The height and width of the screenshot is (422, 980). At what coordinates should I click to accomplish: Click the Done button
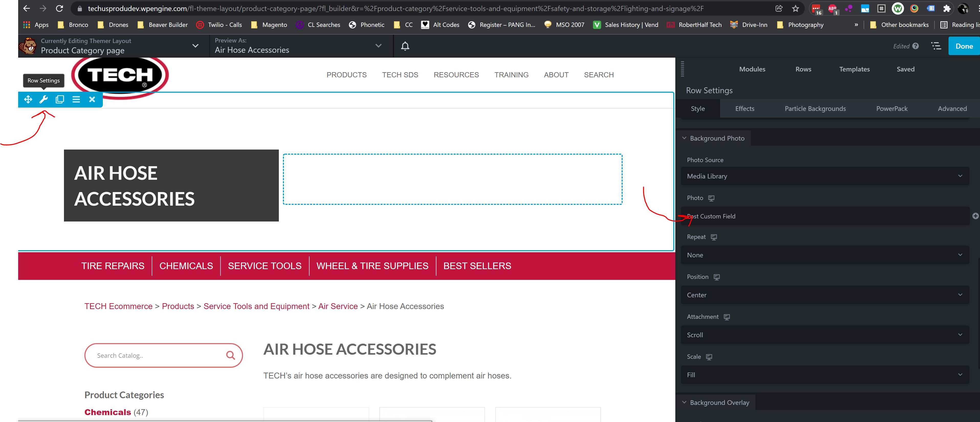(964, 46)
